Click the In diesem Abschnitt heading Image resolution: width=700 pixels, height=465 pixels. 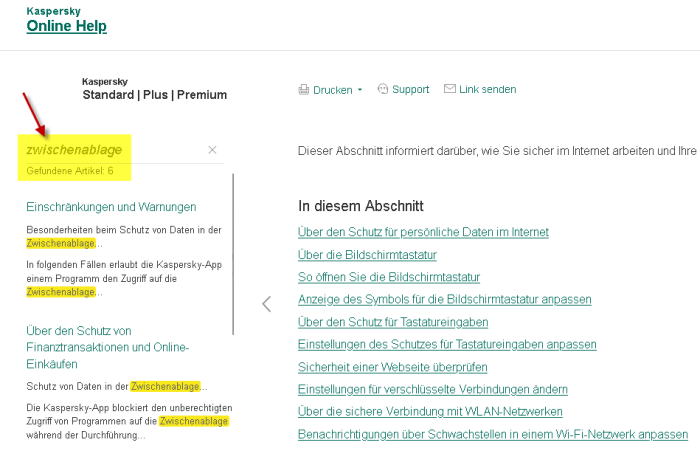[361, 206]
